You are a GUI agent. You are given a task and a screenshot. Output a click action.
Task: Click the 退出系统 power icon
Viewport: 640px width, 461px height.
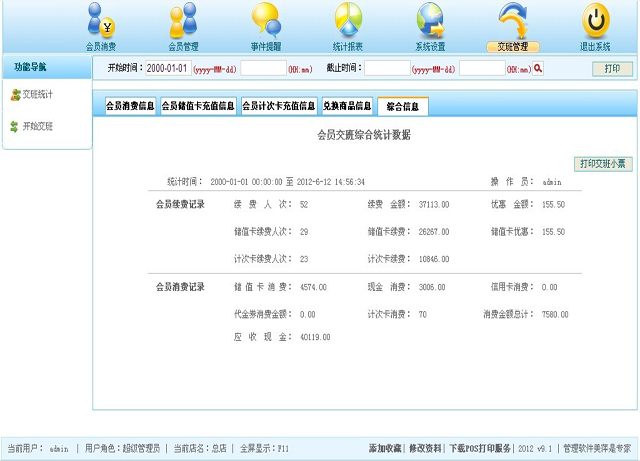point(595,20)
